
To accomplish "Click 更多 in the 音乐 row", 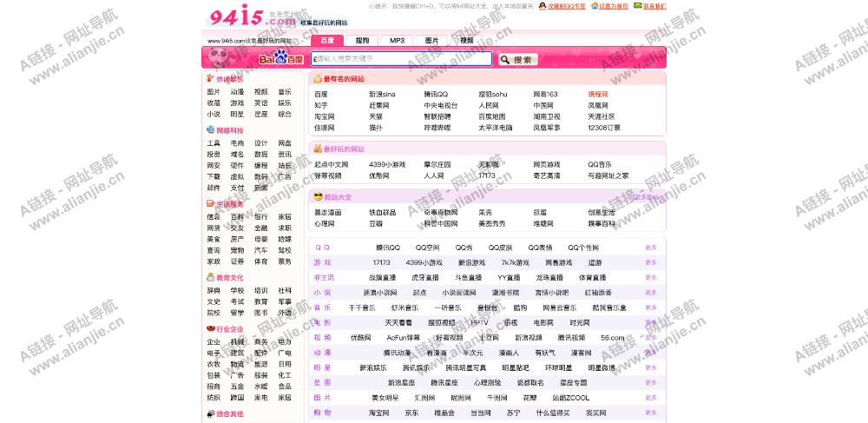I will coord(650,307).
